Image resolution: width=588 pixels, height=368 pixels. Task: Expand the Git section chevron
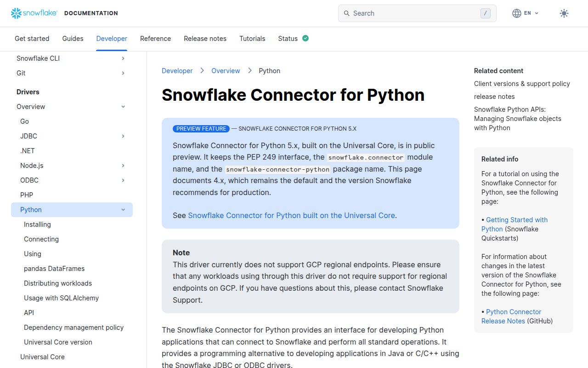pos(123,73)
